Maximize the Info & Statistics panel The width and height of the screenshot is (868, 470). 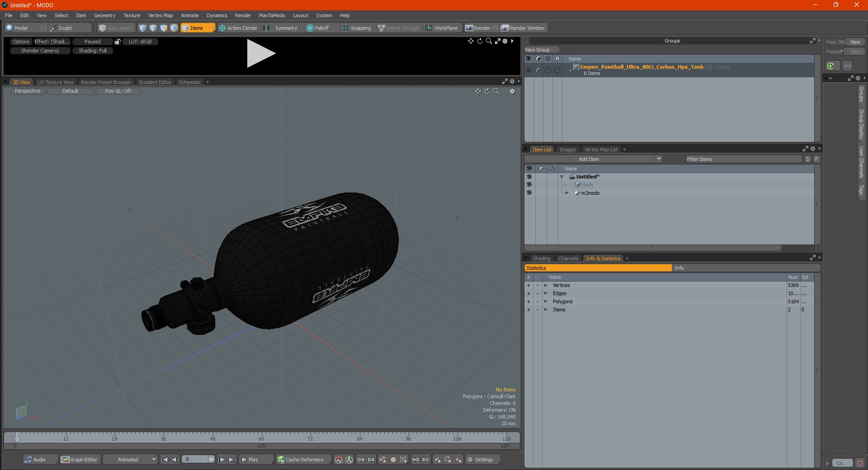coord(812,258)
